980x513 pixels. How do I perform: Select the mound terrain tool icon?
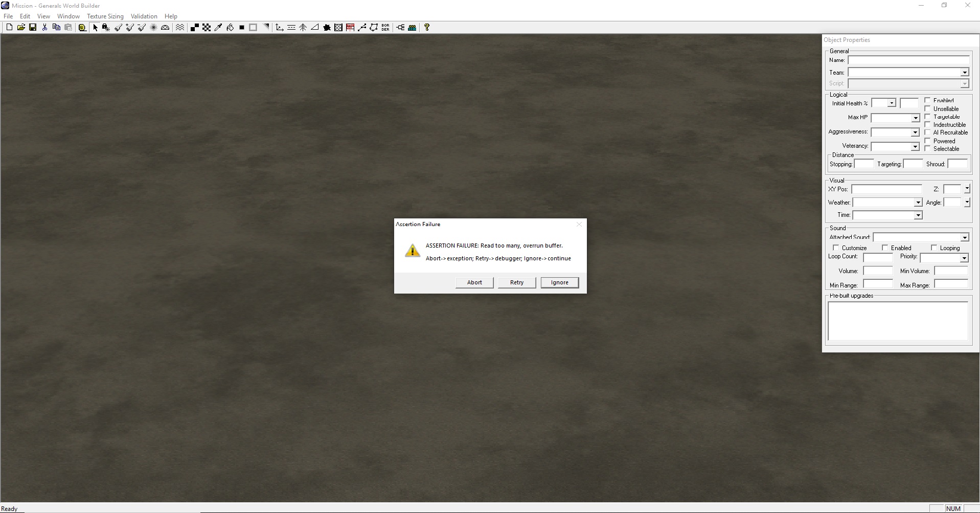coord(165,28)
